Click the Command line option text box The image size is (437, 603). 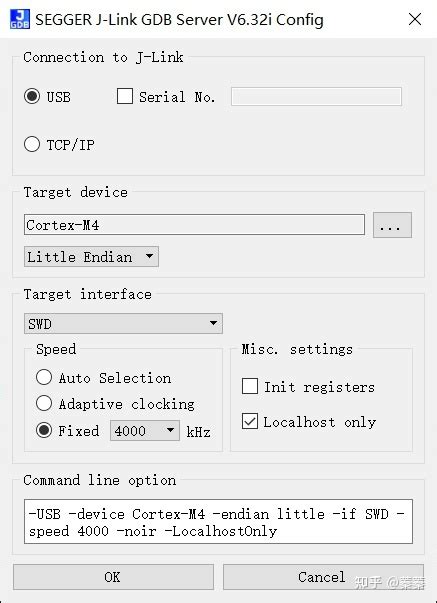[218, 521]
